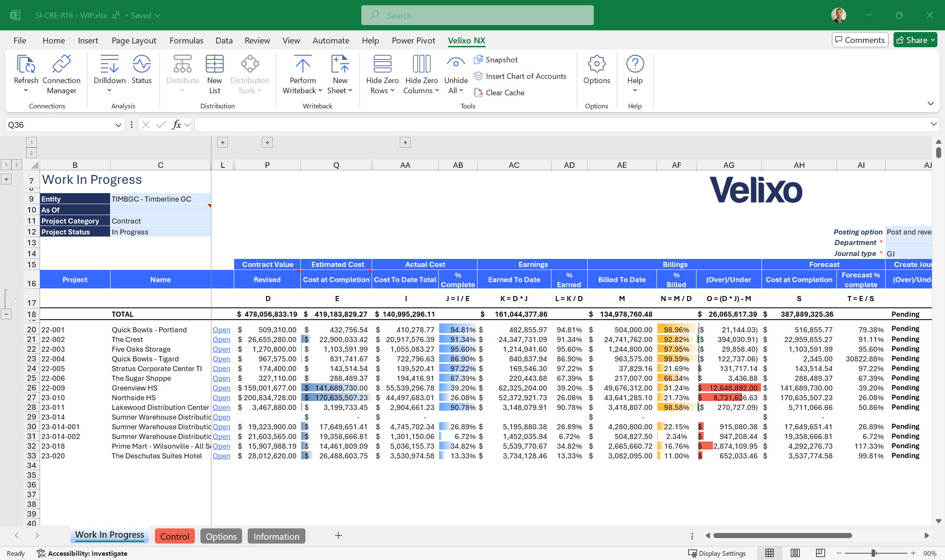Open link for The Deschutes Suites Hotel
945x560 pixels.
[x=221, y=456]
